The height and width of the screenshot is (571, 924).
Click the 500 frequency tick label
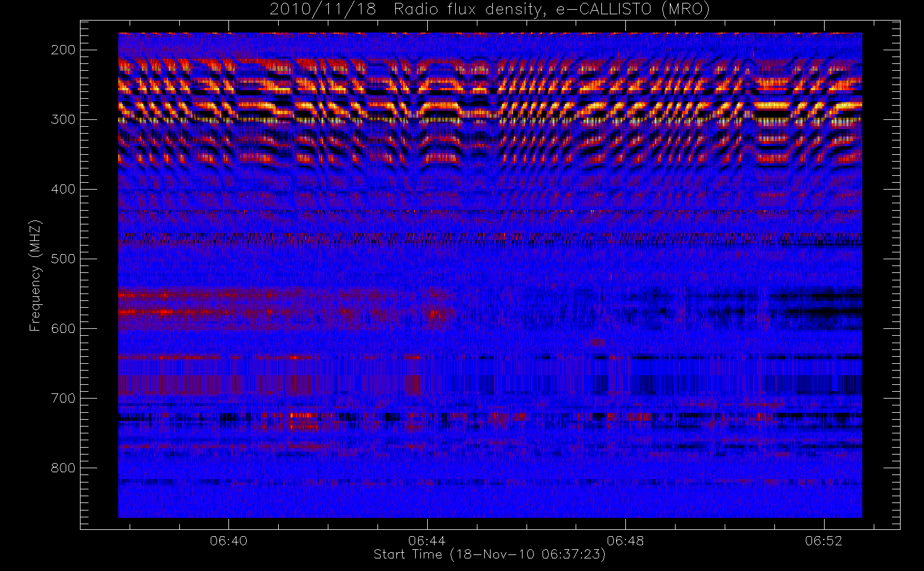[63, 259]
